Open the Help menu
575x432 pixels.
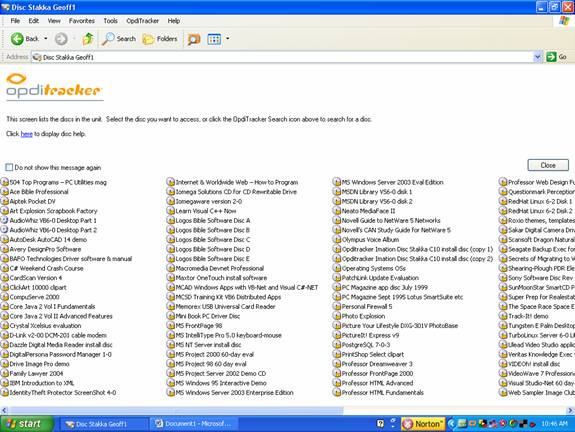[x=174, y=21]
